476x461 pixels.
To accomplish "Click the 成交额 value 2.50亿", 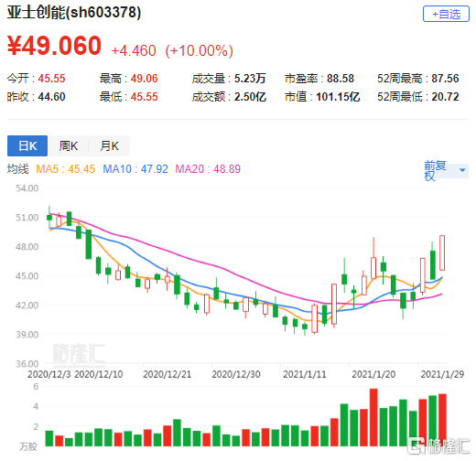I will coord(250,97).
